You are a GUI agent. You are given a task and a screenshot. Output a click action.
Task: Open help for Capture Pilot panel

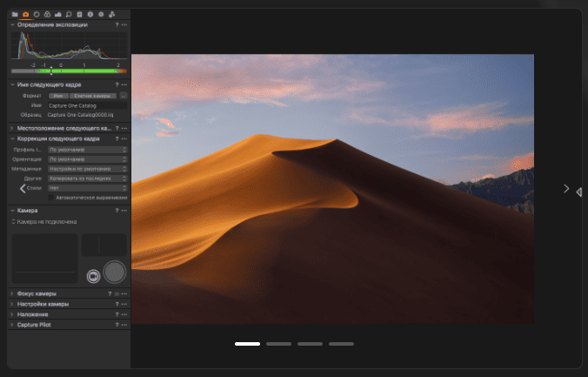coord(117,325)
